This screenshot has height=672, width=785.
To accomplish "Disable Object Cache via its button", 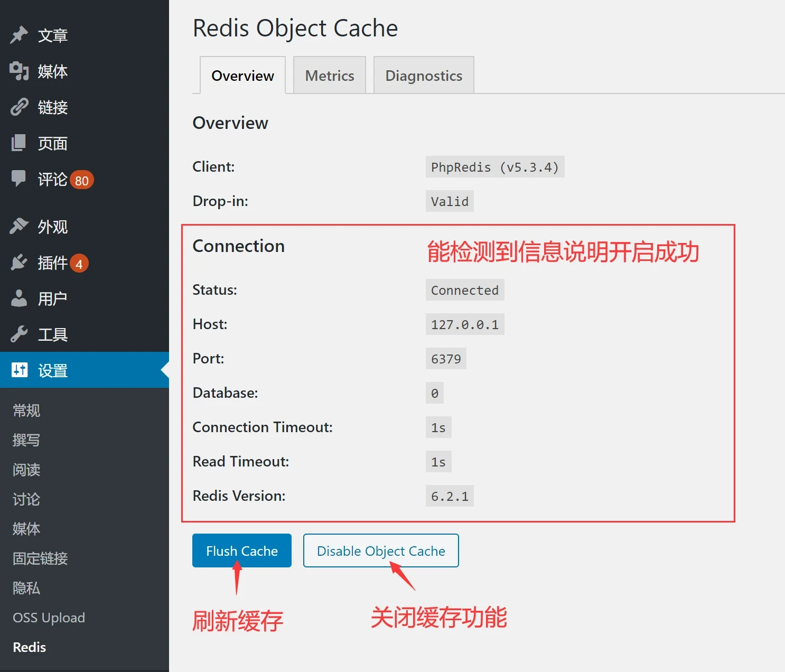I will 380,550.
